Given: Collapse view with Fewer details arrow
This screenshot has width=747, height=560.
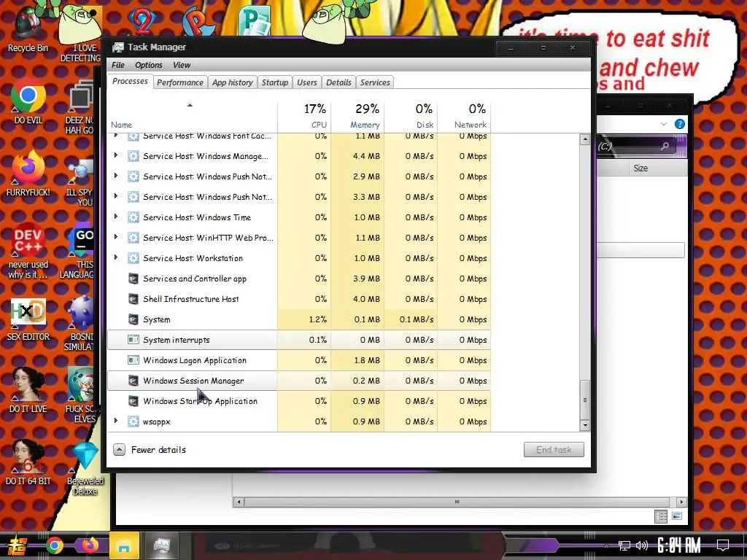Looking at the screenshot, I should (119, 449).
